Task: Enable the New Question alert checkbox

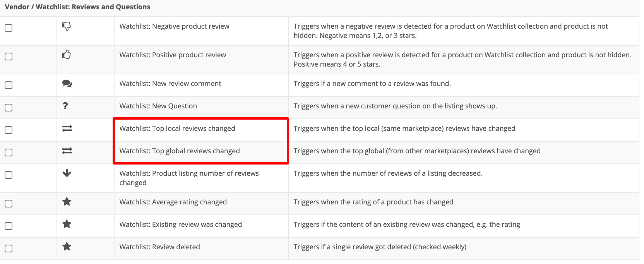Action: coord(9,108)
